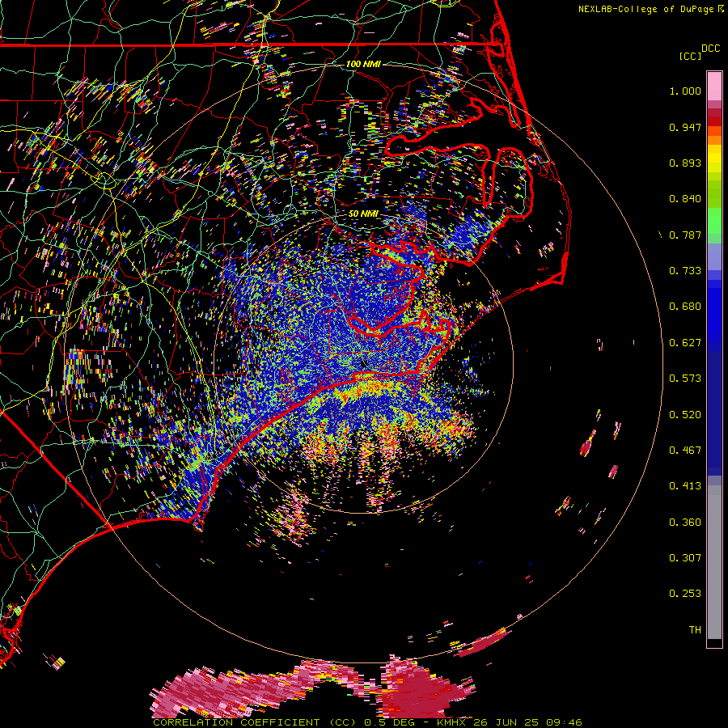728x728 pixels.
Task: Click the CORRELATION COEFFICIENT (CC) caption text
Action: tap(255, 722)
